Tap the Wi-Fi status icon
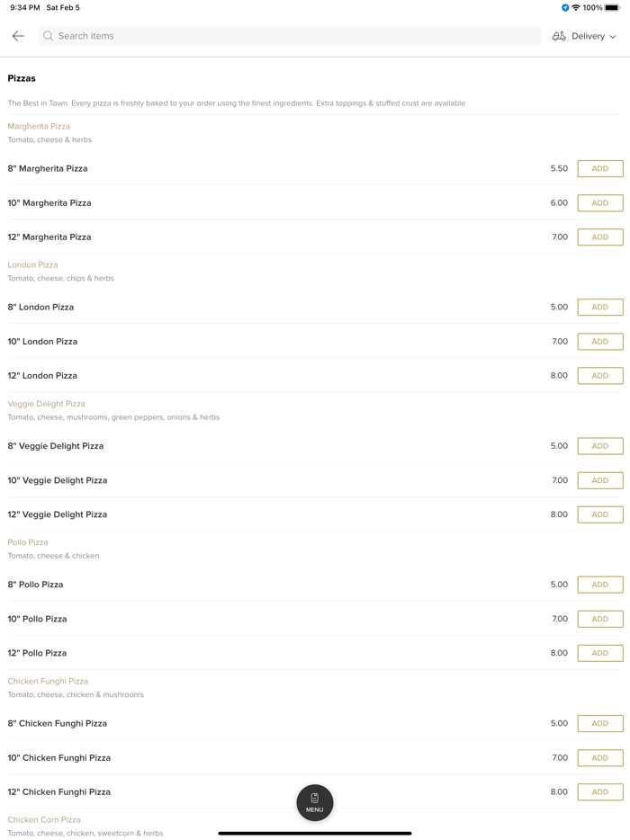This screenshot has height=840, width=630. click(x=576, y=8)
